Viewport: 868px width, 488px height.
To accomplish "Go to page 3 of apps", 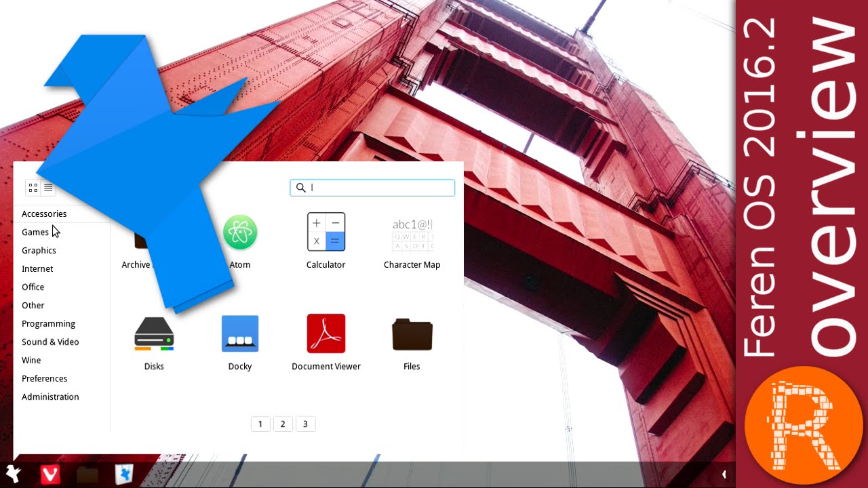I will tap(305, 424).
